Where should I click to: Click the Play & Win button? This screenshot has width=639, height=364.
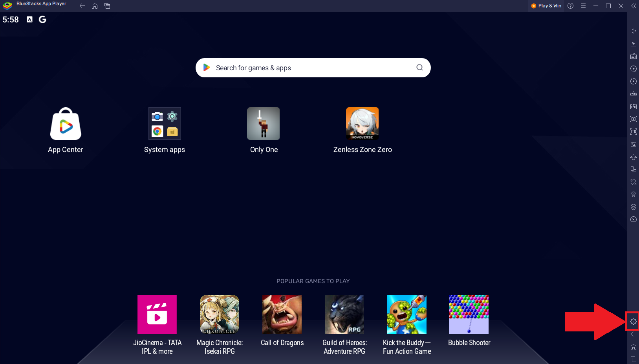coord(546,6)
